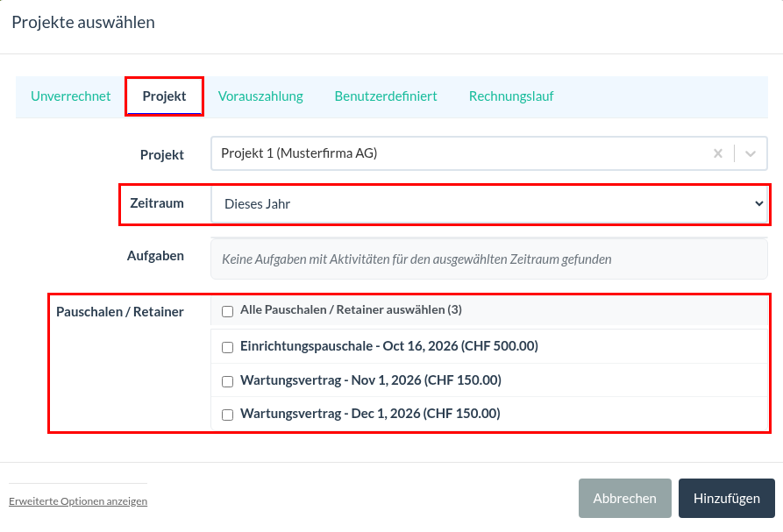Clear the selected project with the X icon
Viewport: 783px width, 532px height.
click(x=717, y=153)
